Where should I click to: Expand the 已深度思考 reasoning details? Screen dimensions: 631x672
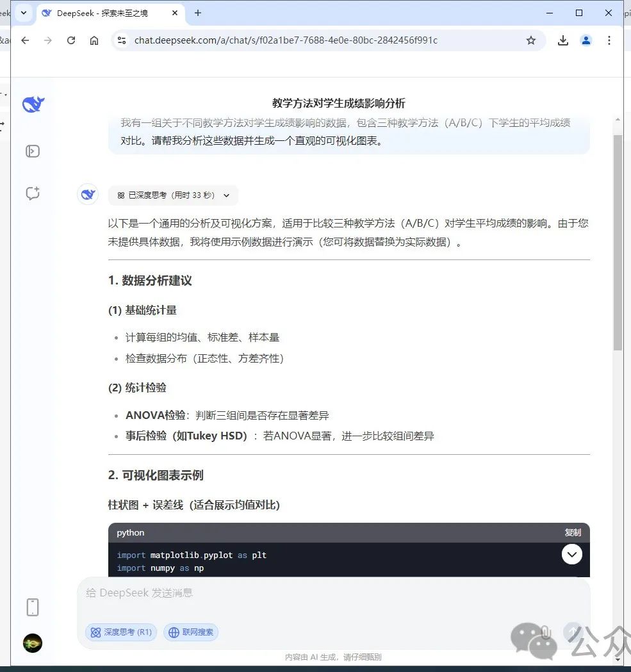pyautogui.click(x=226, y=195)
